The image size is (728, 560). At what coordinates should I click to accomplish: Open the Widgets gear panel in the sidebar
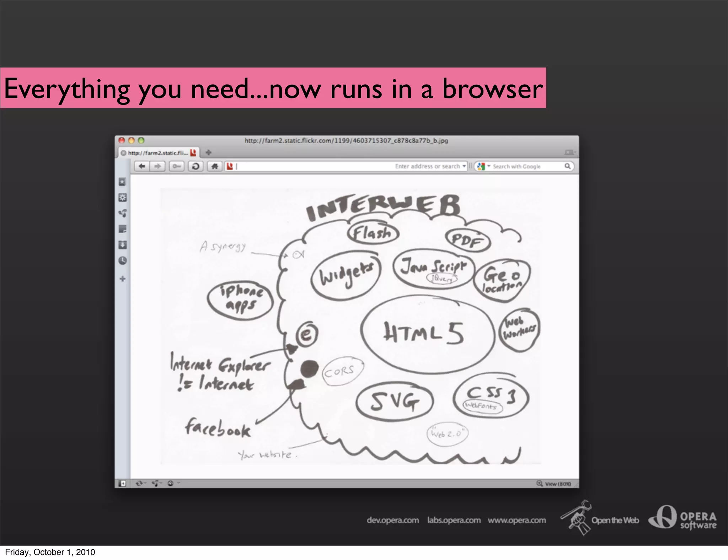122,198
